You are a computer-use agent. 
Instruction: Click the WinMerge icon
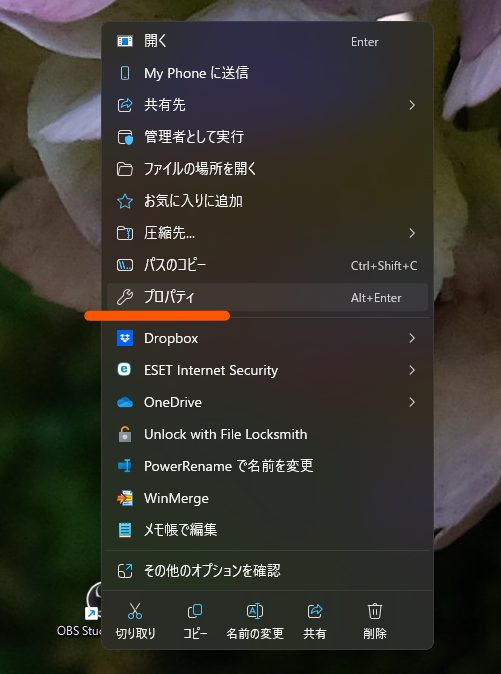(x=125, y=498)
